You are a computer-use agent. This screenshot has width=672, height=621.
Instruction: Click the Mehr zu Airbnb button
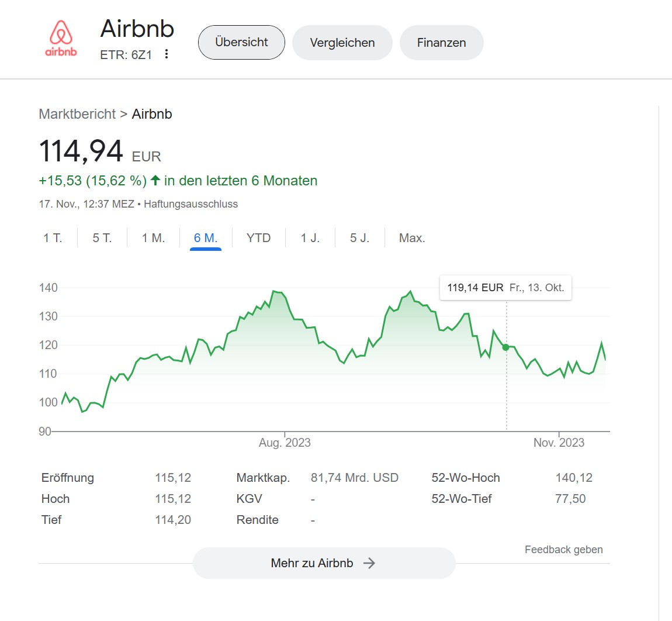tap(324, 563)
